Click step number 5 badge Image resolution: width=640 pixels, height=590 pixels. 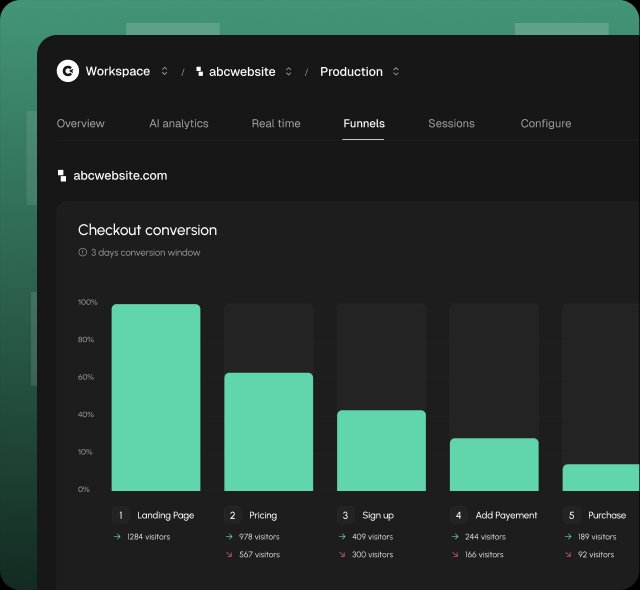[571, 515]
